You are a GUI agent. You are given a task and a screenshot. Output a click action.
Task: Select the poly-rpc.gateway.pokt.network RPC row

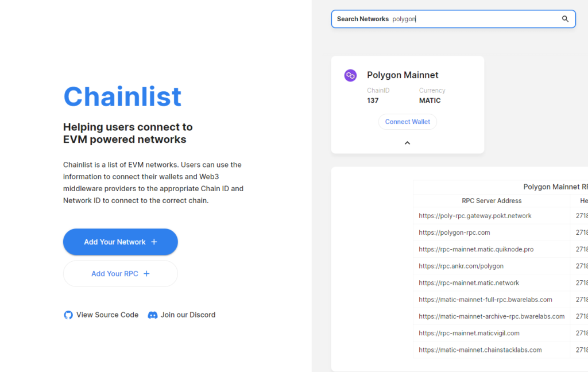475,216
